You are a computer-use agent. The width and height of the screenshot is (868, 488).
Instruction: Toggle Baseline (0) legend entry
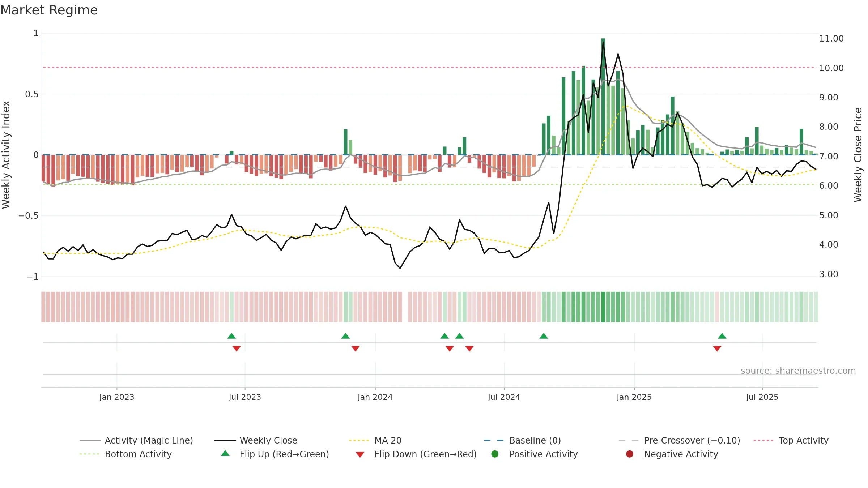[522, 440]
